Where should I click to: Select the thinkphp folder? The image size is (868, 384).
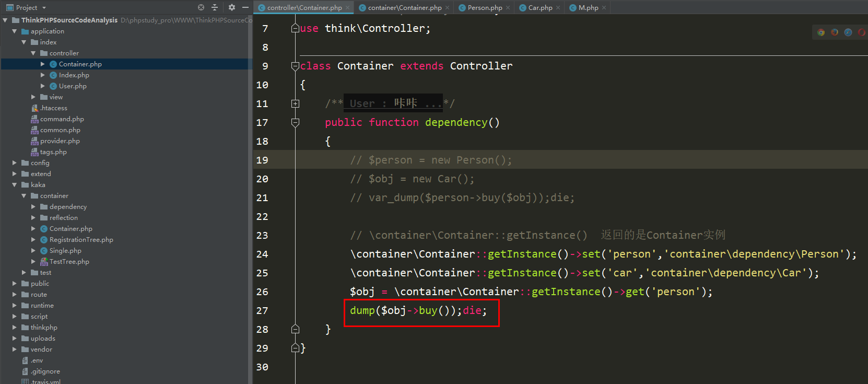pos(44,328)
